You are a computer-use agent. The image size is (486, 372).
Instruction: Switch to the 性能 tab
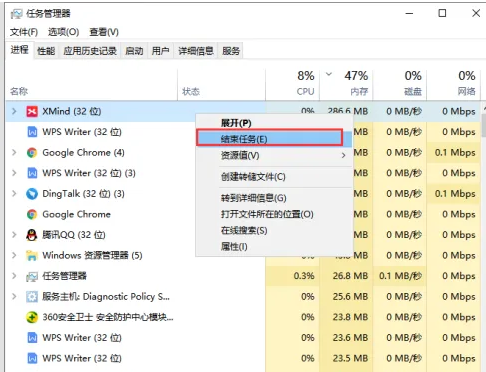46,51
